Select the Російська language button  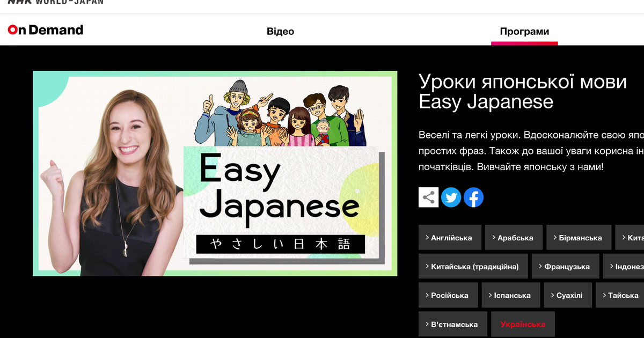click(x=448, y=296)
